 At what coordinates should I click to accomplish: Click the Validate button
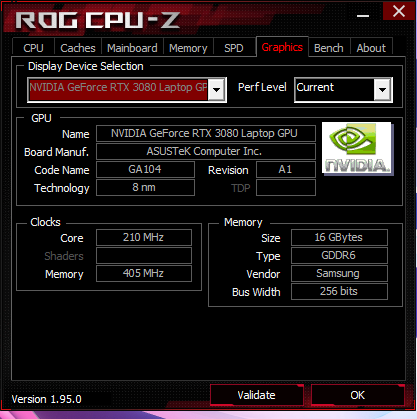[x=257, y=395]
